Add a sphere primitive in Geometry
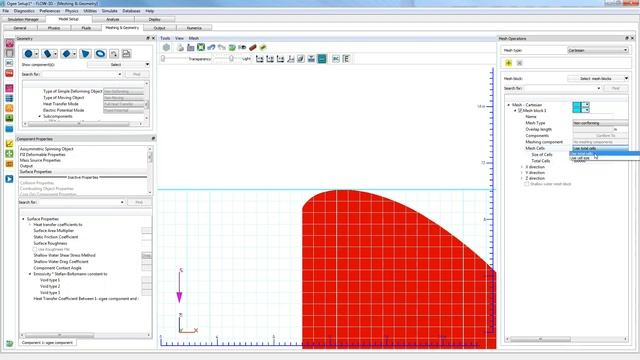 click(28, 53)
